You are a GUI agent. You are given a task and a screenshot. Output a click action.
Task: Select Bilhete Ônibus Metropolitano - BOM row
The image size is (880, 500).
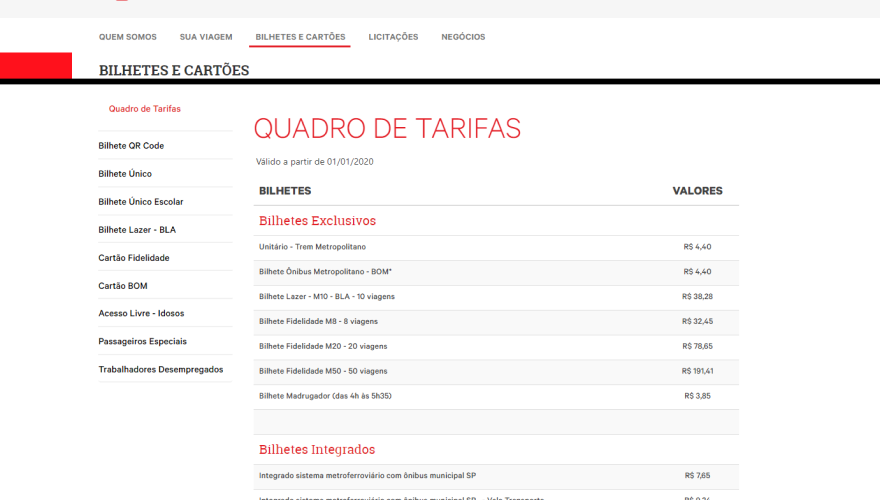pyautogui.click(x=496, y=272)
